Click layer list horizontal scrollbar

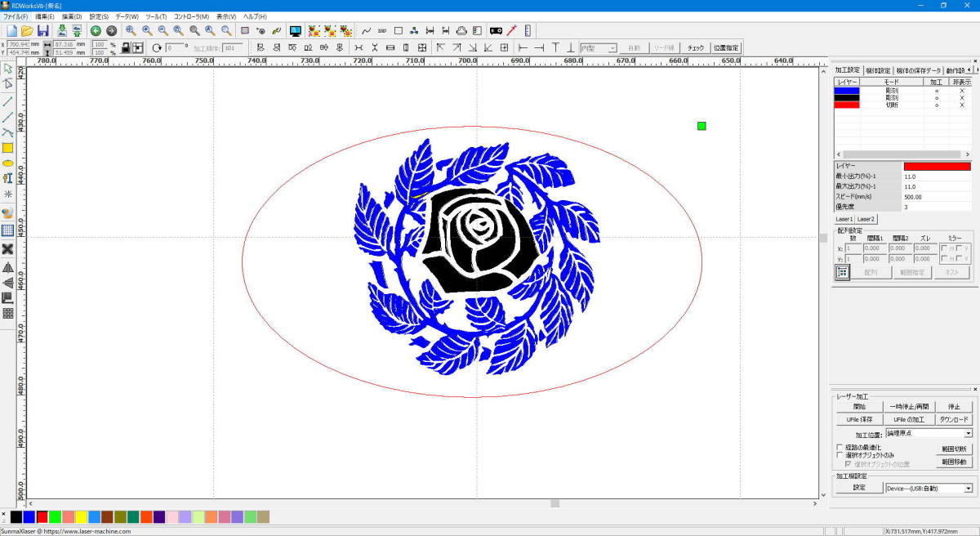(x=902, y=154)
